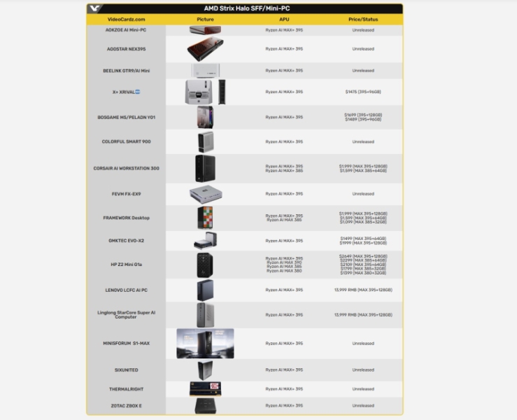The height and width of the screenshot is (420, 517).
Task: Click the VideoCardz logo icon in the header
Action: [x=94, y=8]
